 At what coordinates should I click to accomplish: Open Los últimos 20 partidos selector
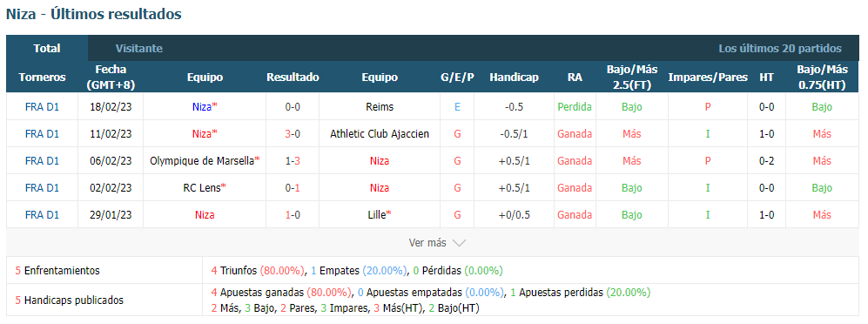(780, 48)
